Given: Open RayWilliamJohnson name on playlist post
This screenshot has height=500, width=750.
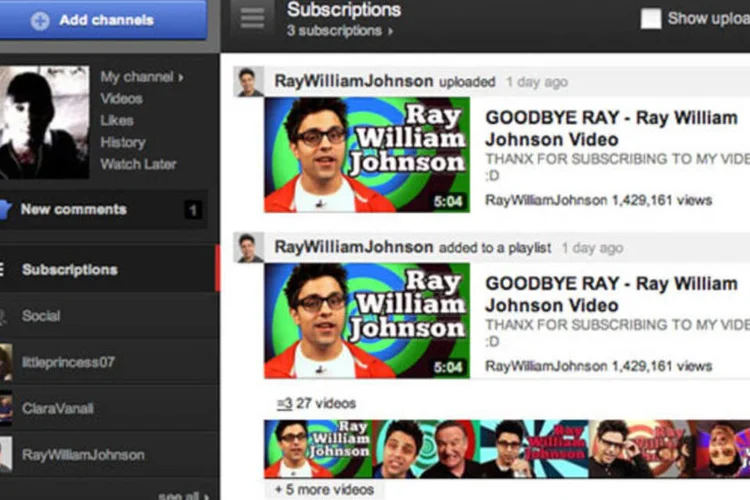Looking at the screenshot, I should [353, 247].
